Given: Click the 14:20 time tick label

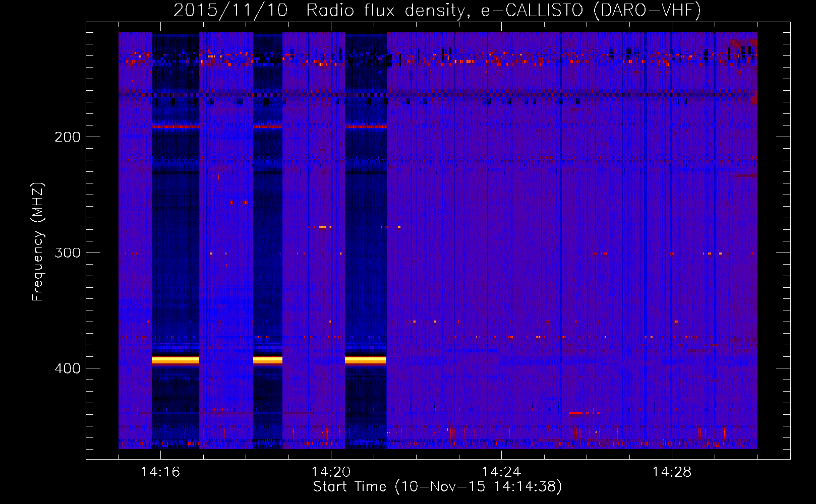Looking at the screenshot, I should point(331,472).
